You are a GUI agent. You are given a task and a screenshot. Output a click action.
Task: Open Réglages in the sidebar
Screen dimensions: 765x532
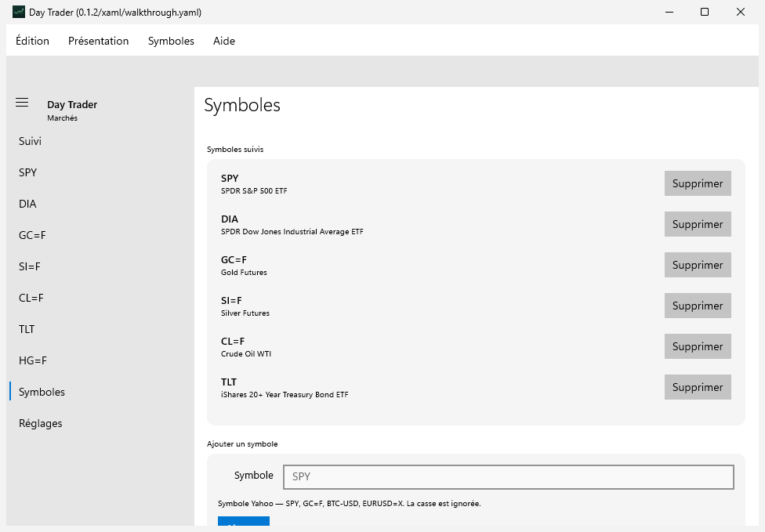(x=100, y=423)
